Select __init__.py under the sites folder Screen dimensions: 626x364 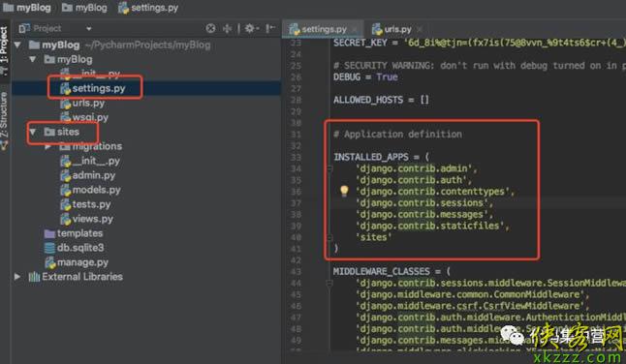tap(96, 161)
